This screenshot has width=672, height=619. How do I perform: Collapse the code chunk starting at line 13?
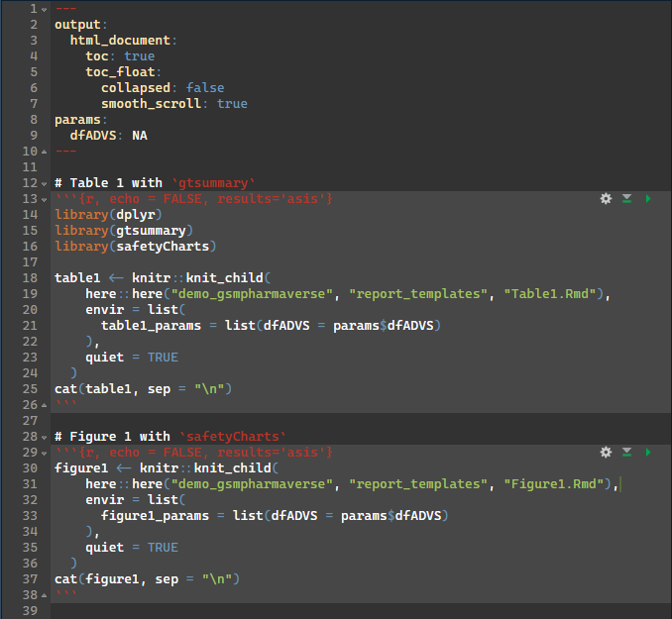44,199
